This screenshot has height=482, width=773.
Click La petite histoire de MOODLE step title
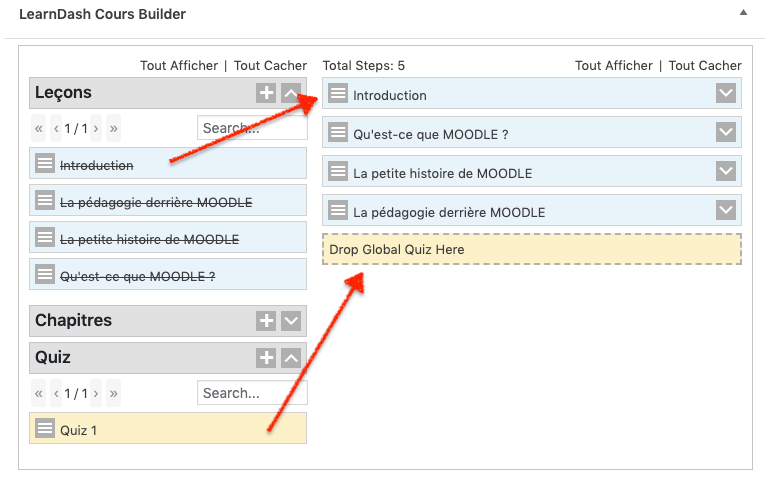pyautogui.click(x=443, y=173)
